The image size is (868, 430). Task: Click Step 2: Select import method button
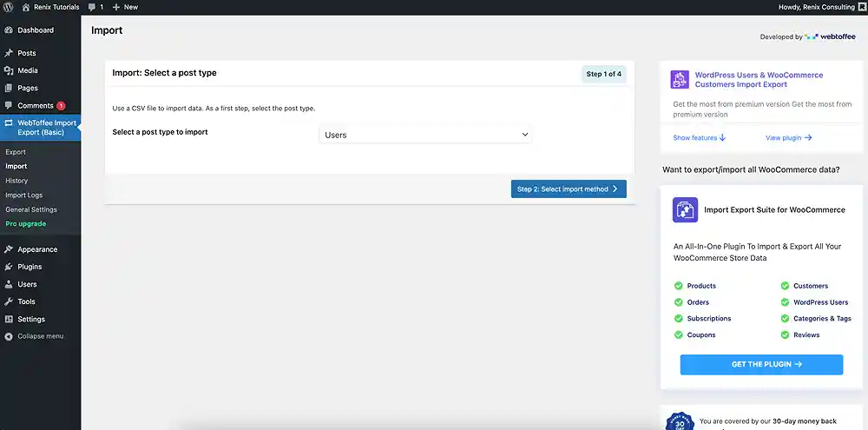click(569, 189)
